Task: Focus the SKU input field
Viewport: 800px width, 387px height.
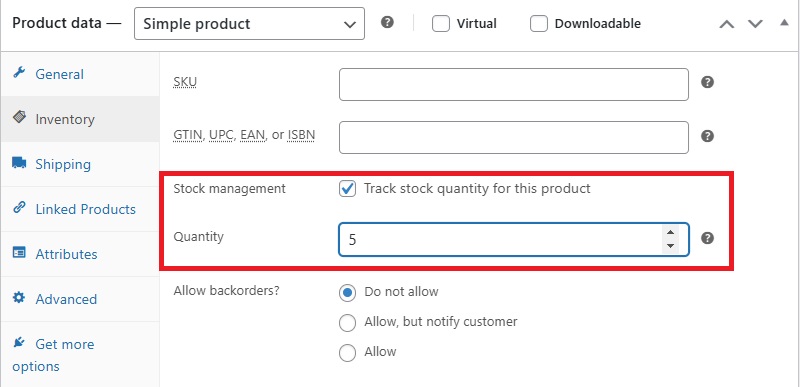Action: click(514, 84)
